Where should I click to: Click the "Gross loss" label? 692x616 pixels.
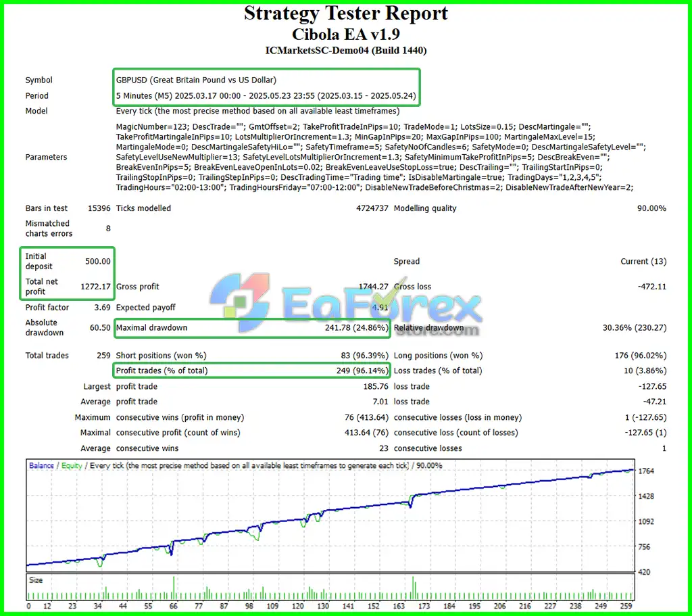412,286
